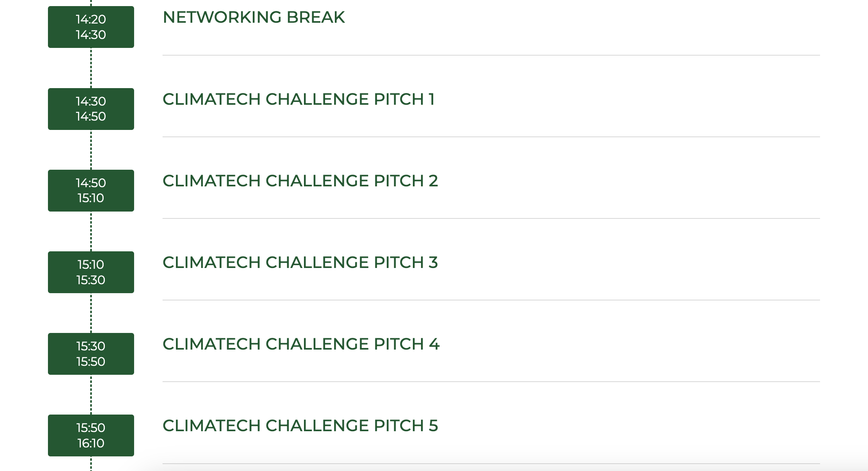Click Climatech Challenge Pitch 5 title

300,426
